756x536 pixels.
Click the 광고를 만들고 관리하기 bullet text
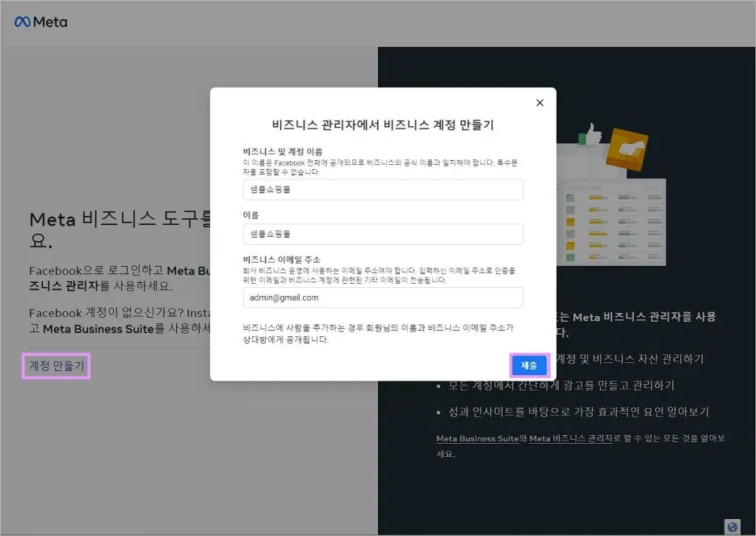point(561,385)
